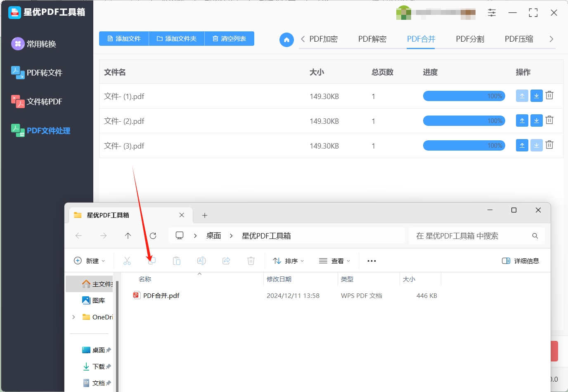Select PDF文件处理 in the sidebar
Image resolution: width=568 pixels, height=392 pixels.
(40, 130)
